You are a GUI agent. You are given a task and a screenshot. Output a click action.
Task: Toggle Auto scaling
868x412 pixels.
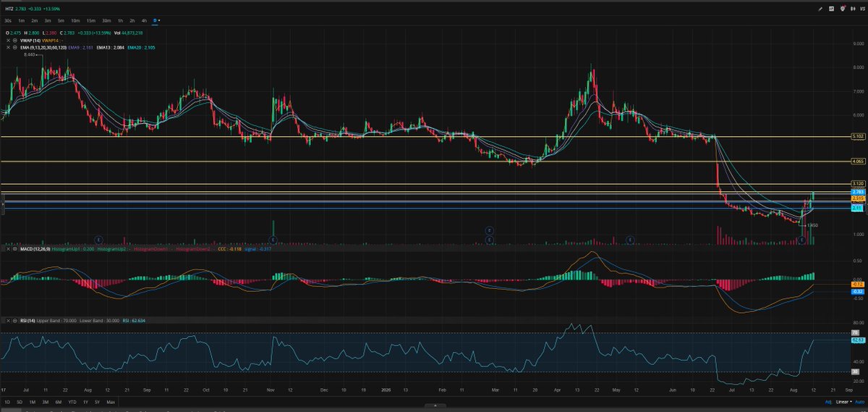tap(859, 401)
